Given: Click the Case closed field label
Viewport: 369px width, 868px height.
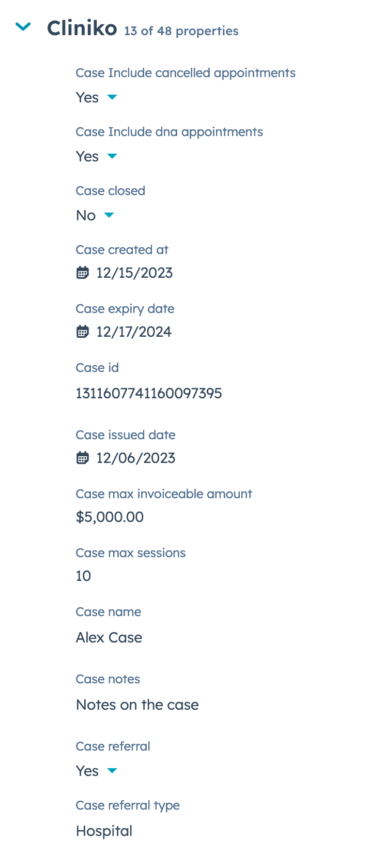Looking at the screenshot, I should [x=110, y=191].
